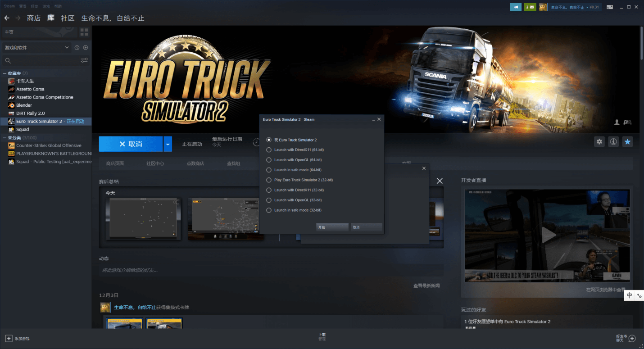644x349 pixels.
Task: Open friends and chat plus icon
Action: coord(632,338)
